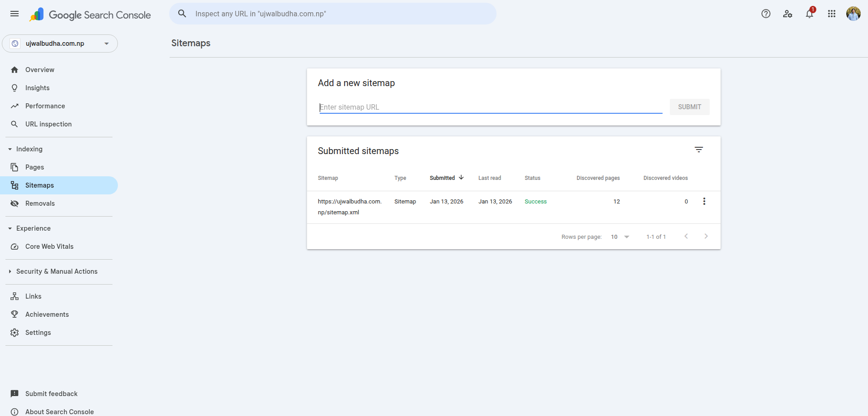
Task: Open the sitemap row overflow menu
Action: [x=704, y=201]
